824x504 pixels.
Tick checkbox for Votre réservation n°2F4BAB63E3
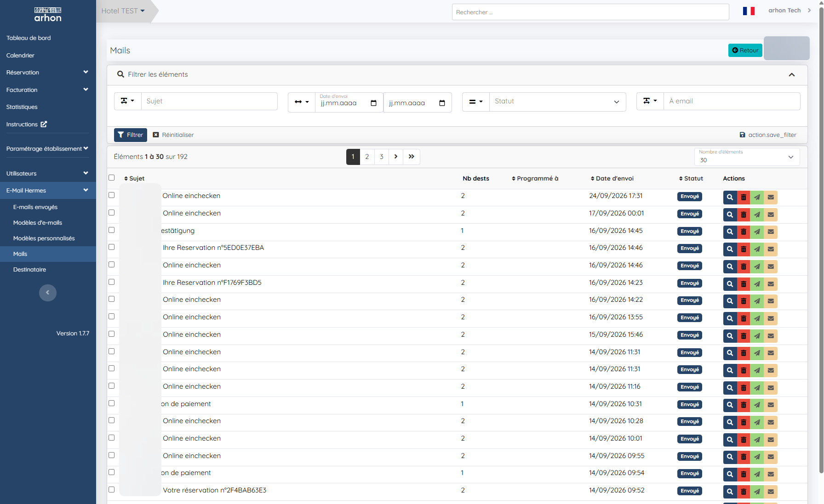point(111,490)
